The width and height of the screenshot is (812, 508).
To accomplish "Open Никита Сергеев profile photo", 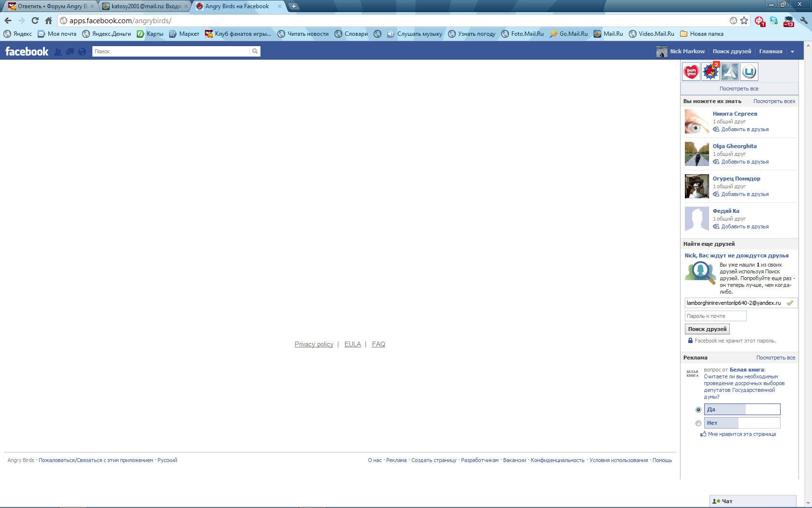I will [696, 121].
